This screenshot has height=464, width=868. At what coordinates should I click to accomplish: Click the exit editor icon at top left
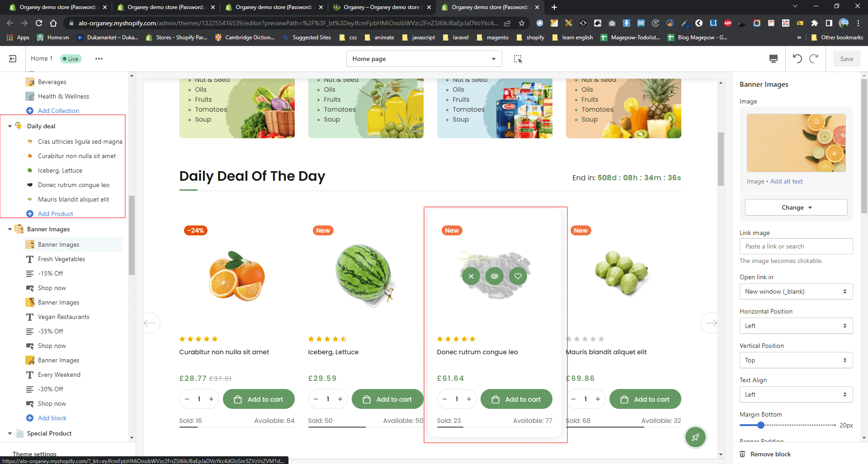(13, 59)
